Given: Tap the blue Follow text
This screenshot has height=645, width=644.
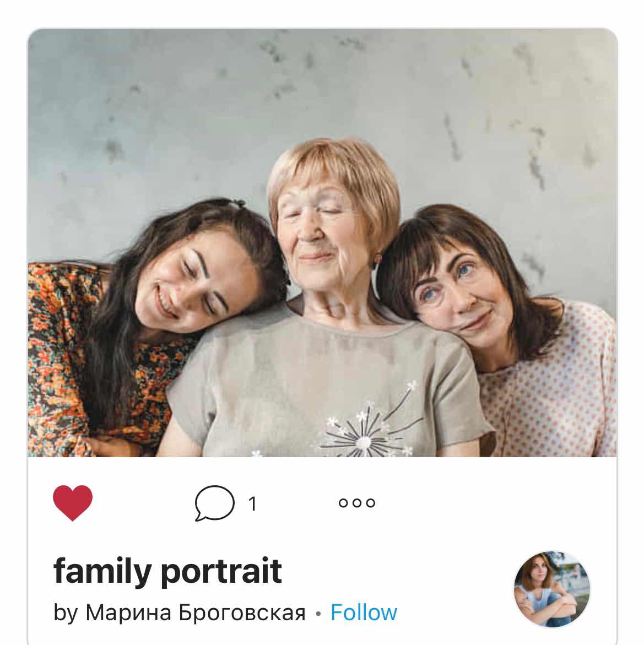Looking at the screenshot, I should point(364,613).
